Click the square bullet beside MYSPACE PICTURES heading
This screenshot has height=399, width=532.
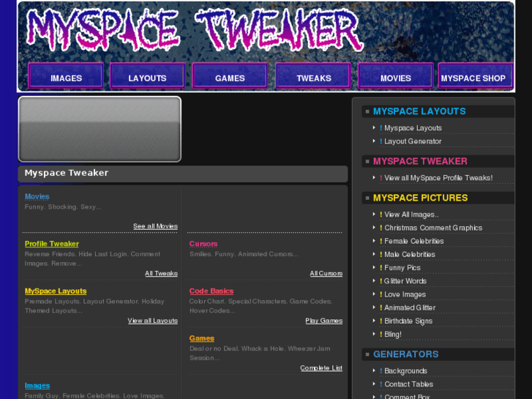pyautogui.click(x=367, y=198)
